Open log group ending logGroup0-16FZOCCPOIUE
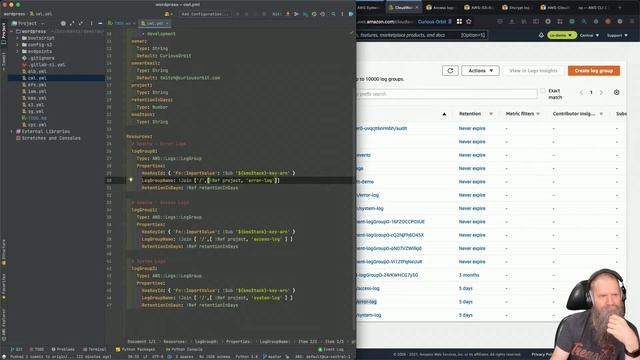Image resolution: width=640 pixels, height=360 pixels. pos(391,222)
